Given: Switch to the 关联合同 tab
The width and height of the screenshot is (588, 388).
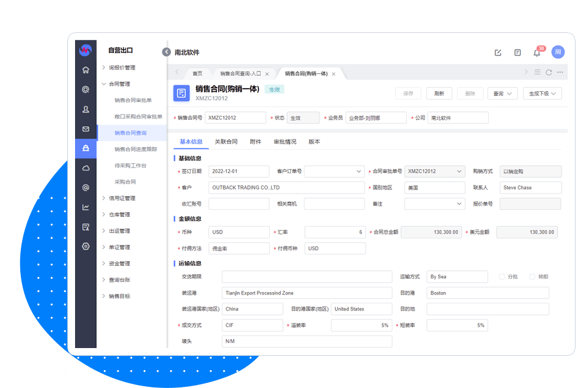Looking at the screenshot, I should click(226, 142).
